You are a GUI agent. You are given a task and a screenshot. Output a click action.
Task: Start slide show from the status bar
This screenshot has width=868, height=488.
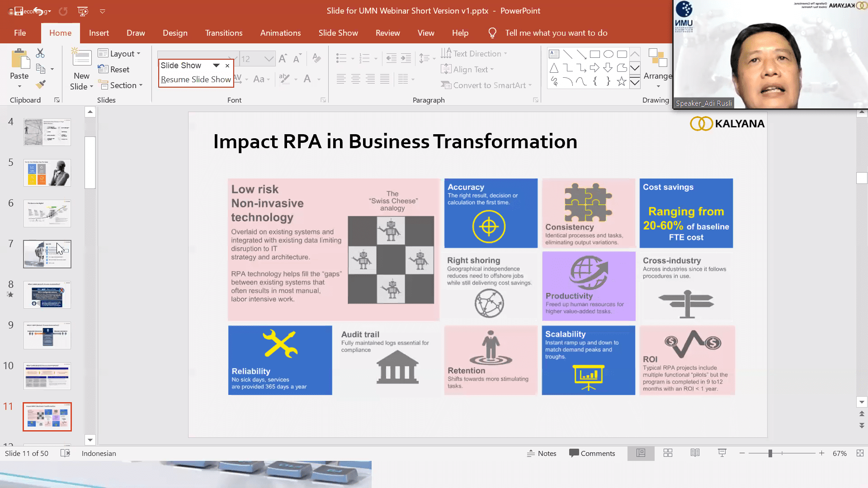pos(722,453)
